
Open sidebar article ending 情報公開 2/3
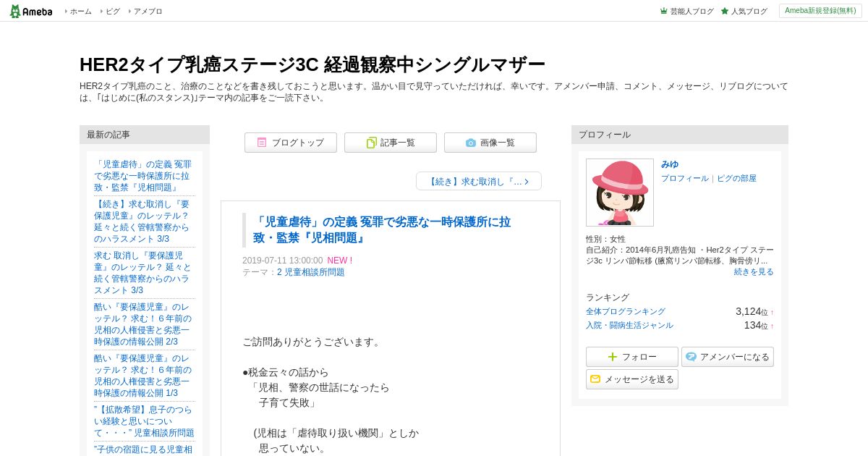tap(142, 324)
